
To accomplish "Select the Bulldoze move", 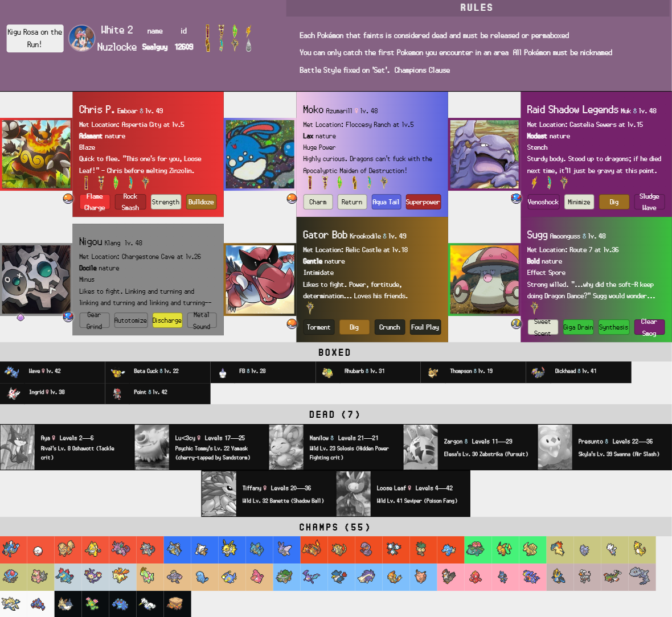I will click(x=201, y=202).
